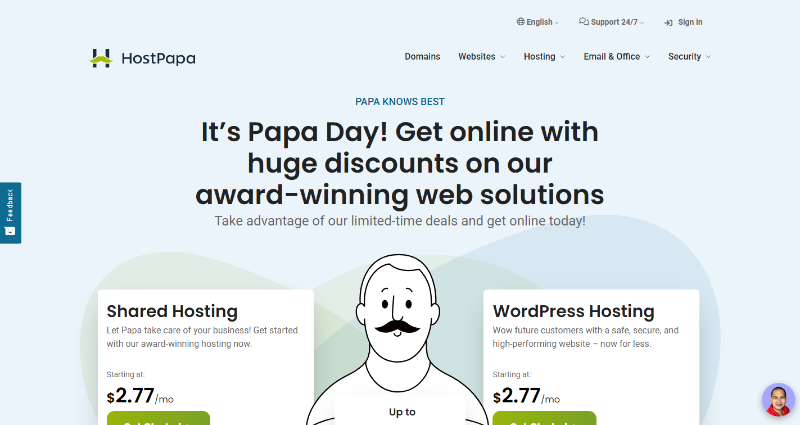Click the English language link text

click(x=539, y=22)
